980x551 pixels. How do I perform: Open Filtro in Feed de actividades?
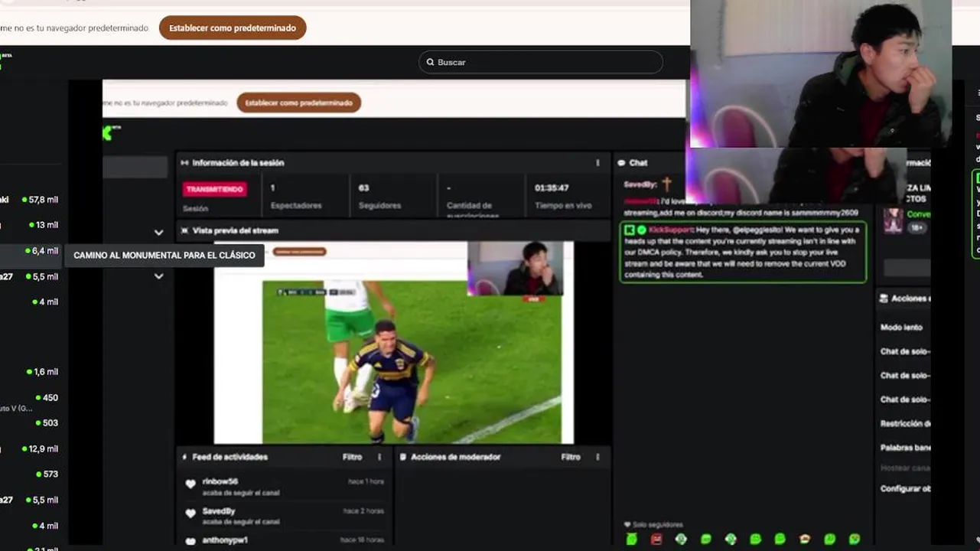click(352, 457)
